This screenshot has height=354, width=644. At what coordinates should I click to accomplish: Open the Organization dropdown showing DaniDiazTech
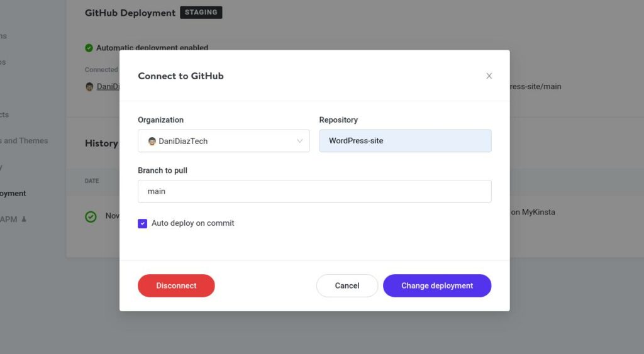point(224,141)
